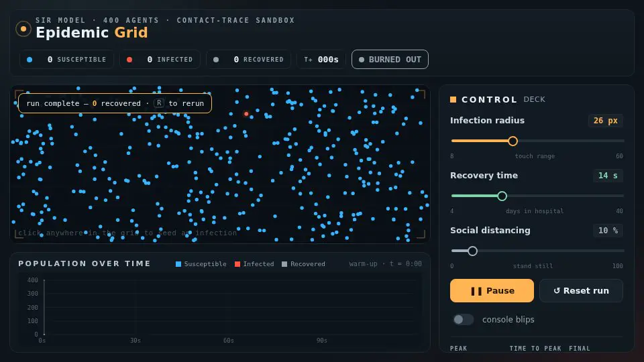Click the red infected agent dot in grid
The image size is (644, 362).
point(246,114)
